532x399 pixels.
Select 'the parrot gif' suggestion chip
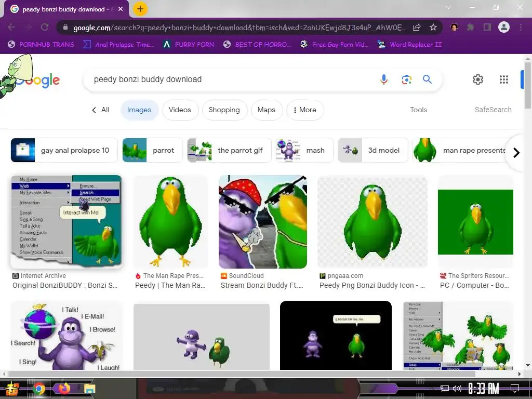[229, 150]
